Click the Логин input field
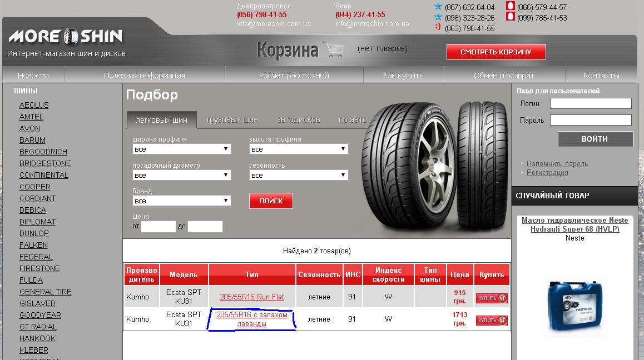This screenshot has height=360, width=644. (591, 103)
